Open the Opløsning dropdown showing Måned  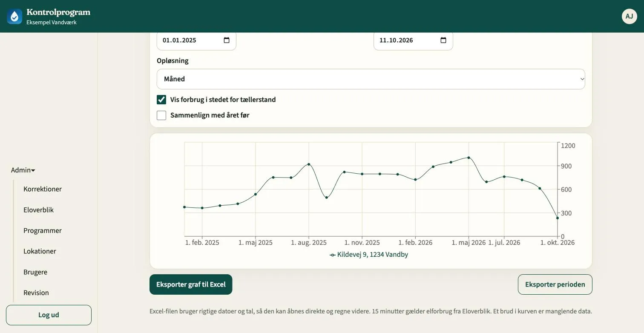371,79
